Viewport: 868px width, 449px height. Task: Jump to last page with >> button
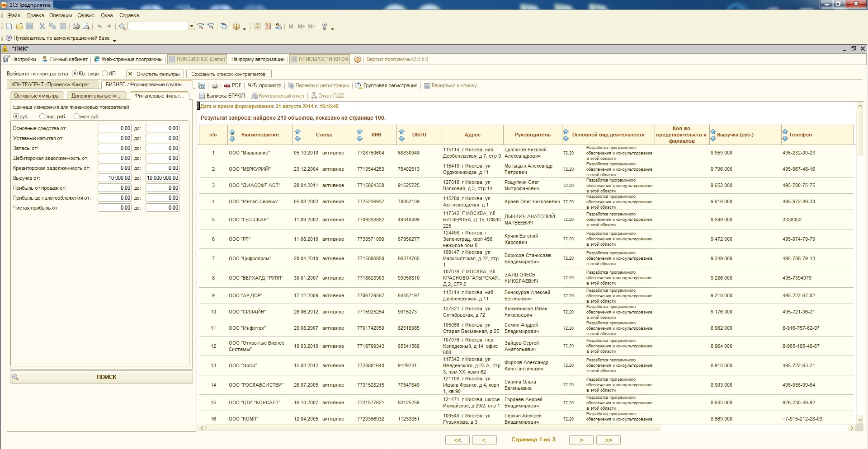609,440
